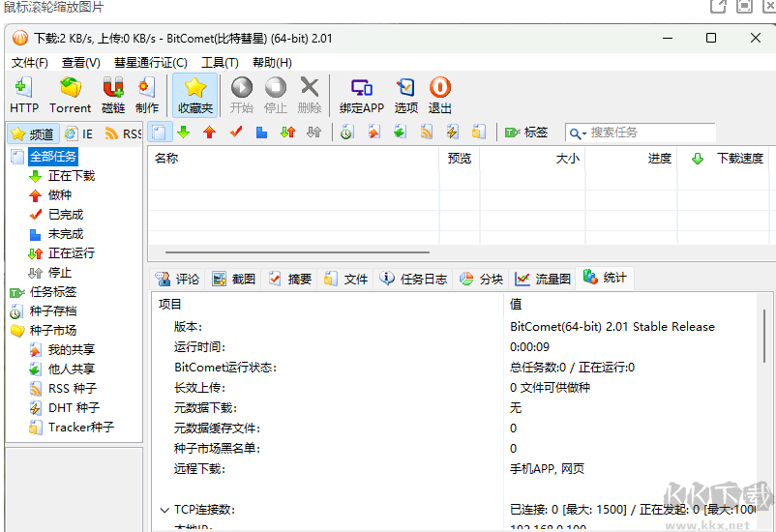776x532 pixels.
Task: Switch to the RSS sidebar tab
Action: [123, 133]
